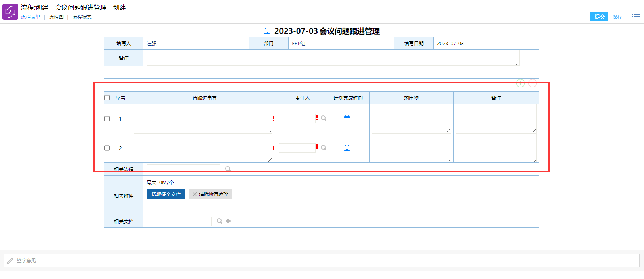Check the checkbox for row 1
This screenshot has height=279, width=644.
click(x=107, y=119)
